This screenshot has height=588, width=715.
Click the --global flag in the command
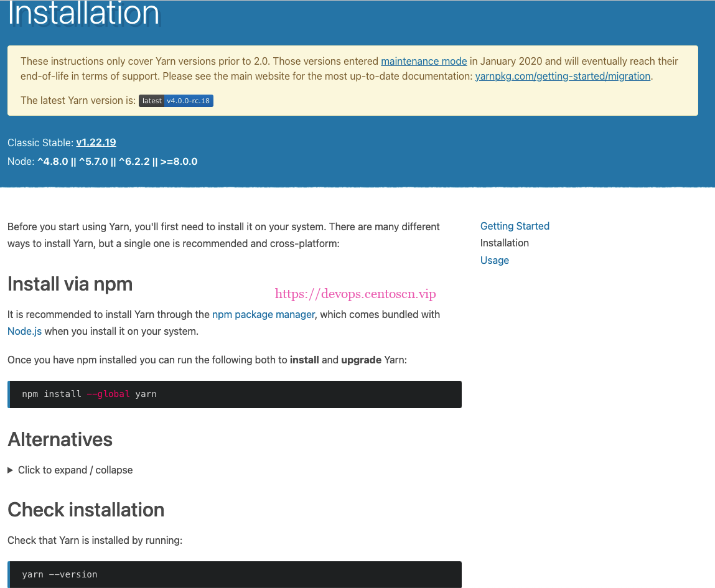[108, 394]
